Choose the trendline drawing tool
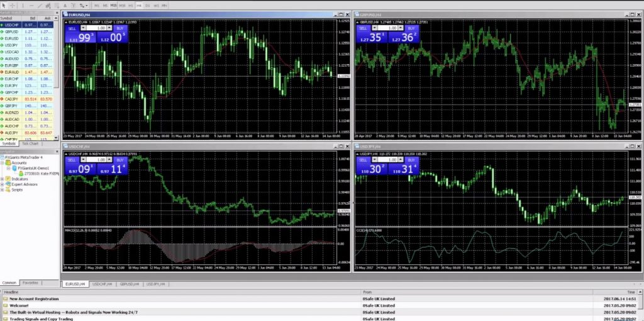This screenshot has height=321, width=644. [x=40, y=5]
